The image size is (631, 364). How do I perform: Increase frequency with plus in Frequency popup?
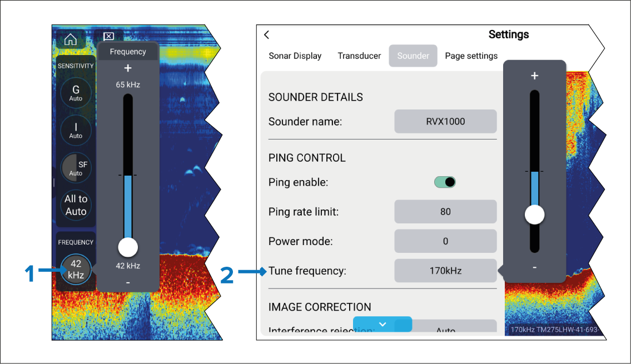coord(128,68)
